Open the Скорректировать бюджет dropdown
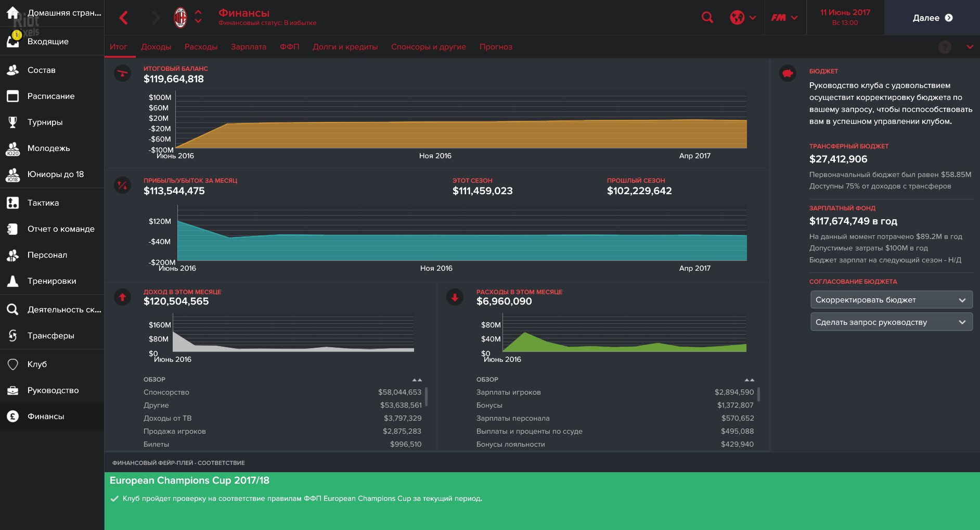The width and height of the screenshot is (980, 530). pos(891,299)
